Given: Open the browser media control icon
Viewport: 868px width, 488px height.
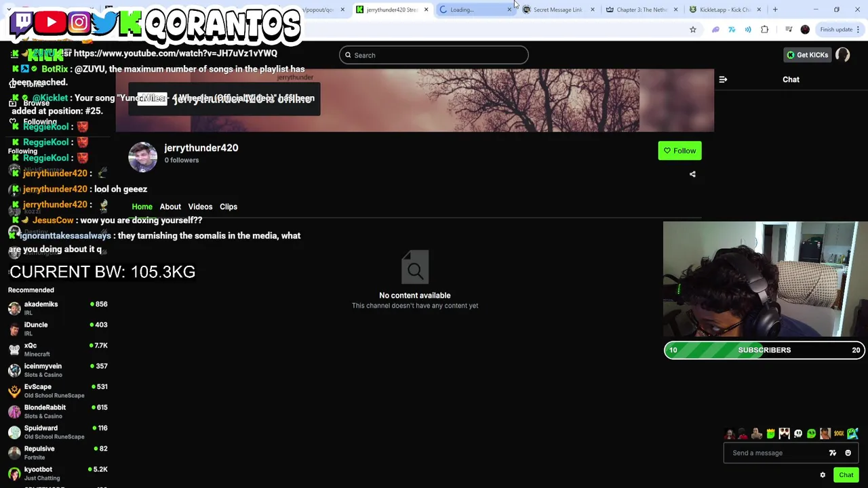Looking at the screenshot, I should [789, 29].
